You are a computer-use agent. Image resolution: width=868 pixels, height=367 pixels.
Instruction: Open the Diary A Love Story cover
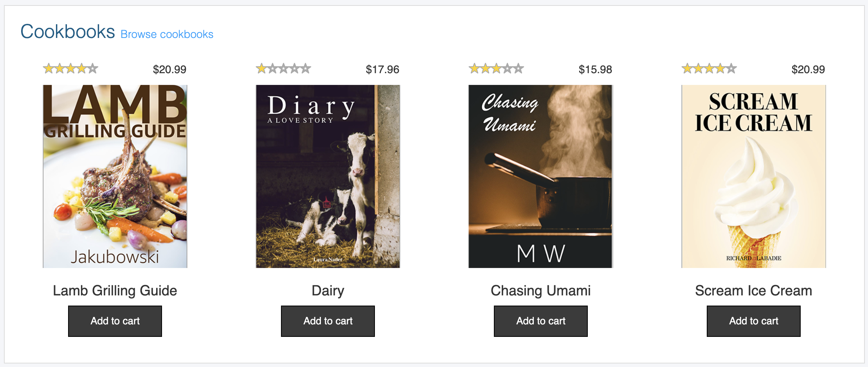coord(328,176)
